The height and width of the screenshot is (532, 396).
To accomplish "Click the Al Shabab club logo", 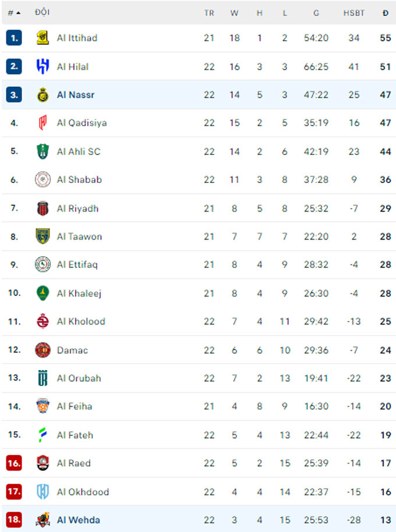I will pos(43,179).
